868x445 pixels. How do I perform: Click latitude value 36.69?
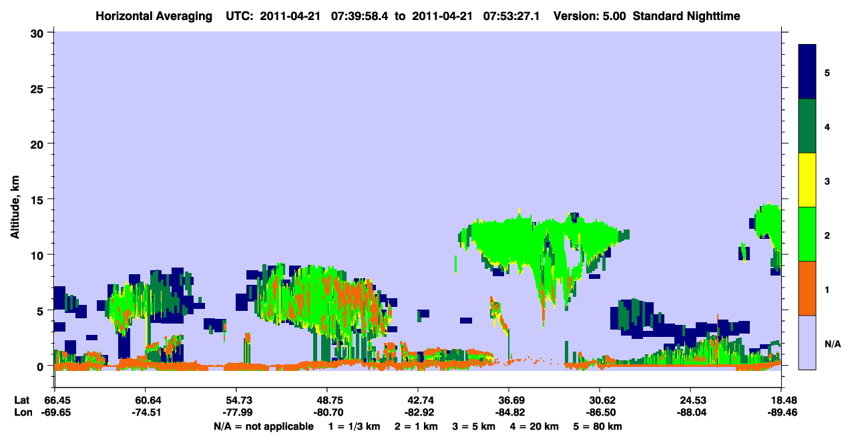509,400
